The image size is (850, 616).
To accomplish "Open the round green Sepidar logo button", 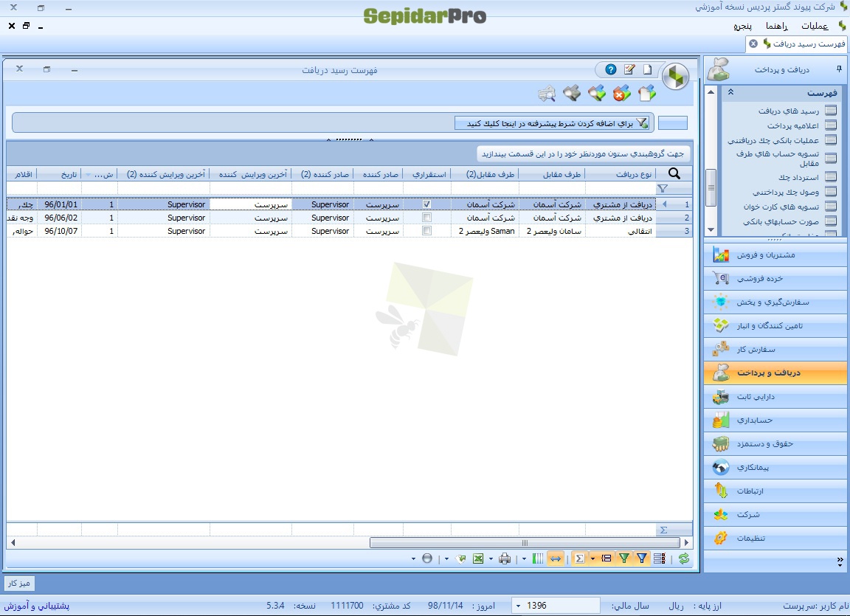I will point(675,76).
